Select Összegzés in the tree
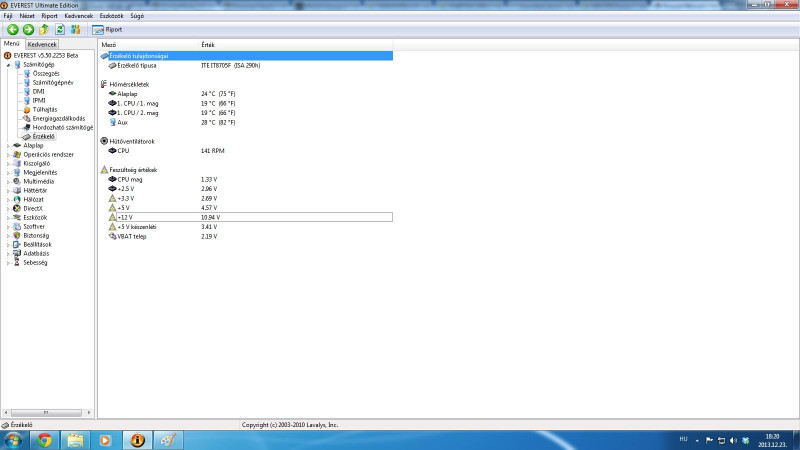The image size is (800, 450). [x=46, y=73]
